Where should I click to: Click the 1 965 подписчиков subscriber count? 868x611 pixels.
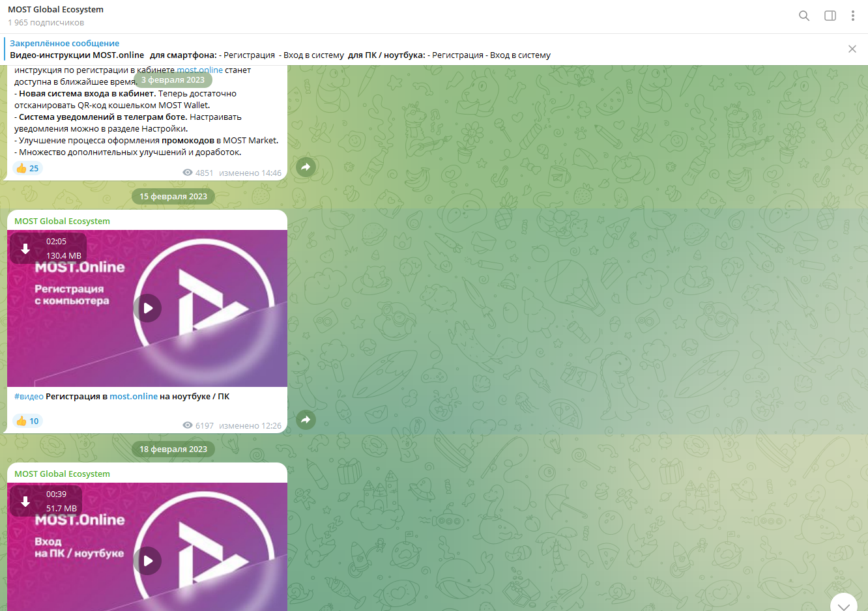point(46,22)
